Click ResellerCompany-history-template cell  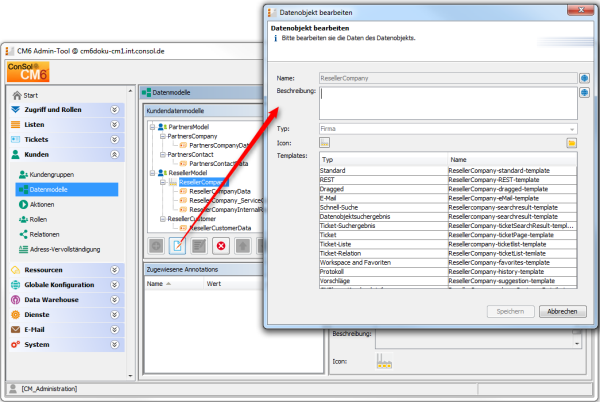pyautogui.click(x=512, y=272)
